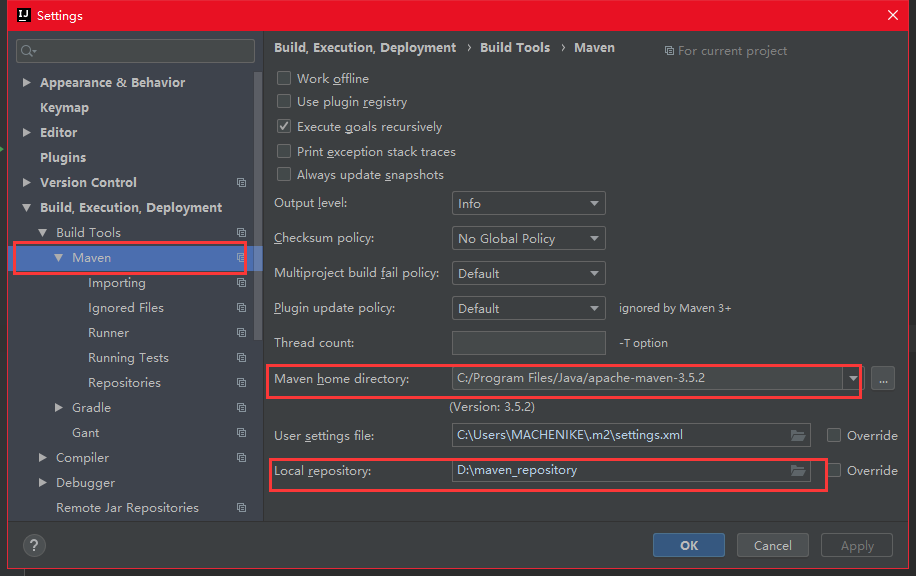The image size is (916, 576).
Task: Check Always update snapshots
Action: pyautogui.click(x=284, y=175)
